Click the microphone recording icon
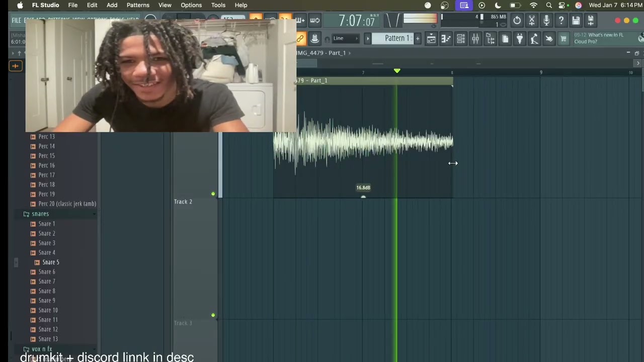644x362 pixels. point(546,21)
